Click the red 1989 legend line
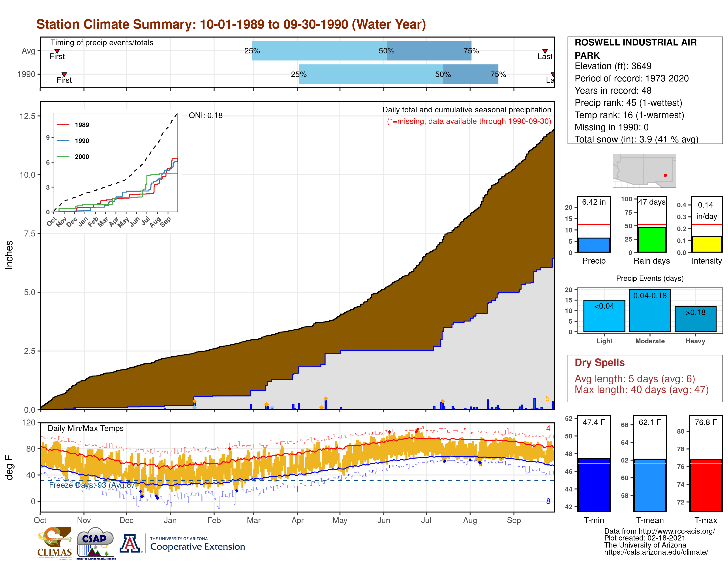 (x=63, y=125)
